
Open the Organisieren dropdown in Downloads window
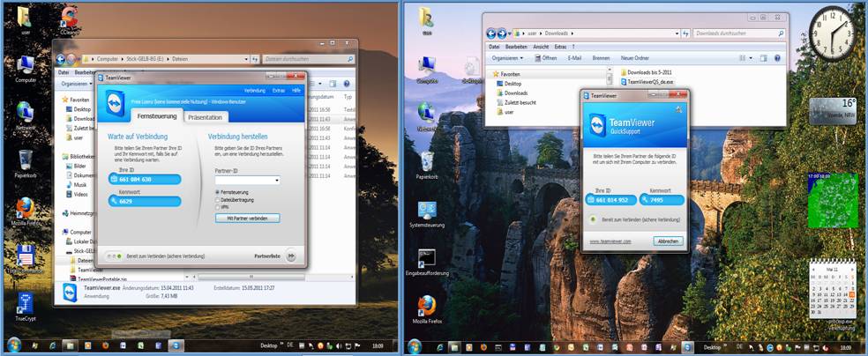click(507, 58)
